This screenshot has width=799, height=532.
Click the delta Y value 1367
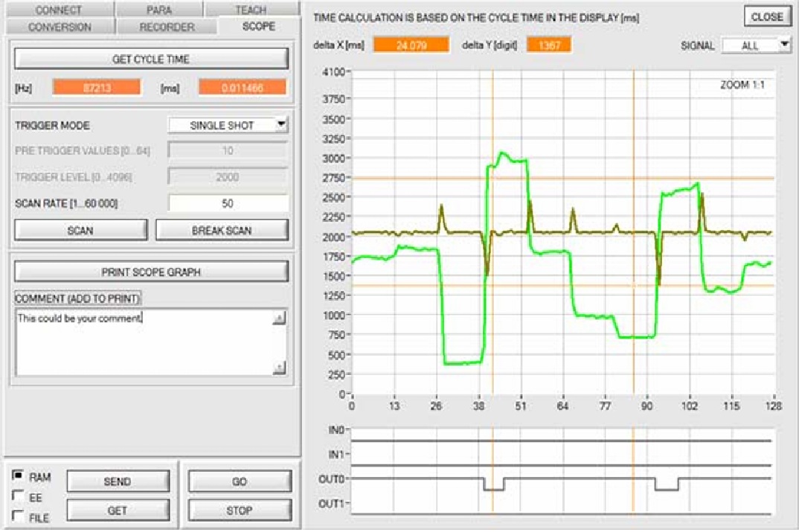tap(549, 45)
